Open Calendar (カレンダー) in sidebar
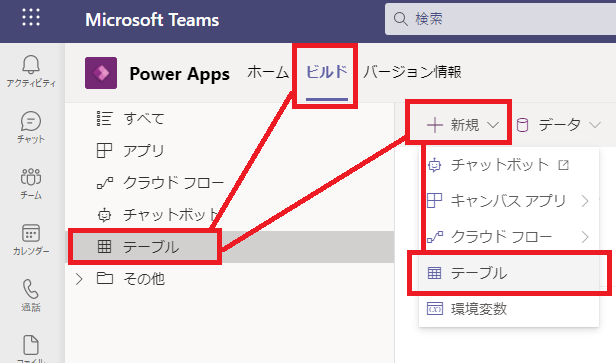Image resolution: width=616 pixels, height=363 pixels. point(31,239)
